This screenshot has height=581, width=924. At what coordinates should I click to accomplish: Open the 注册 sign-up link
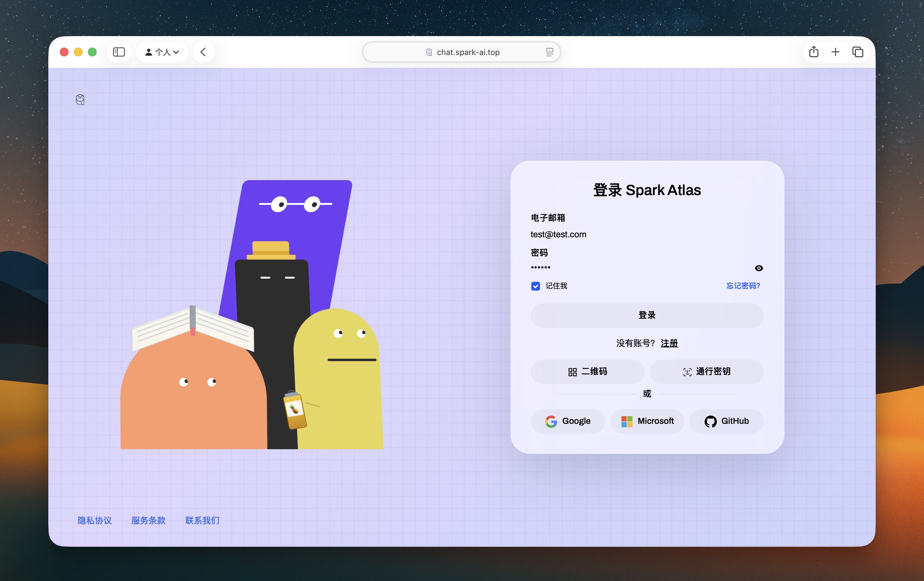pyautogui.click(x=669, y=343)
